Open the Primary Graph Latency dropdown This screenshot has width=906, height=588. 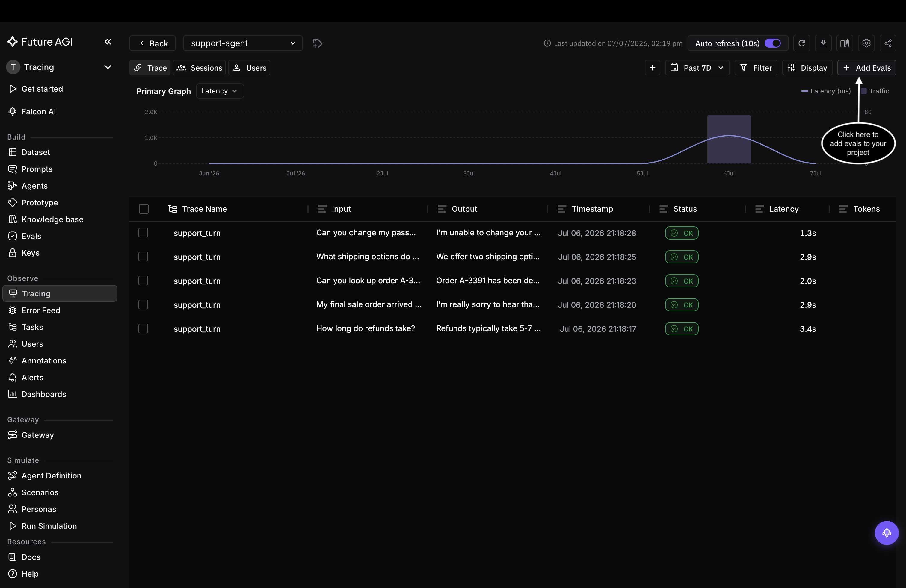220,91
